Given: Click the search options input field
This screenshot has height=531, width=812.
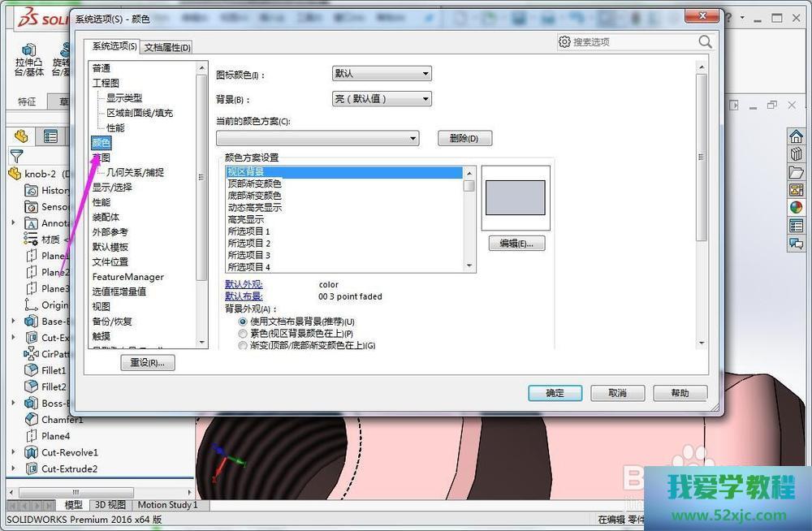Looking at the screenshot, I should [633, 42].
